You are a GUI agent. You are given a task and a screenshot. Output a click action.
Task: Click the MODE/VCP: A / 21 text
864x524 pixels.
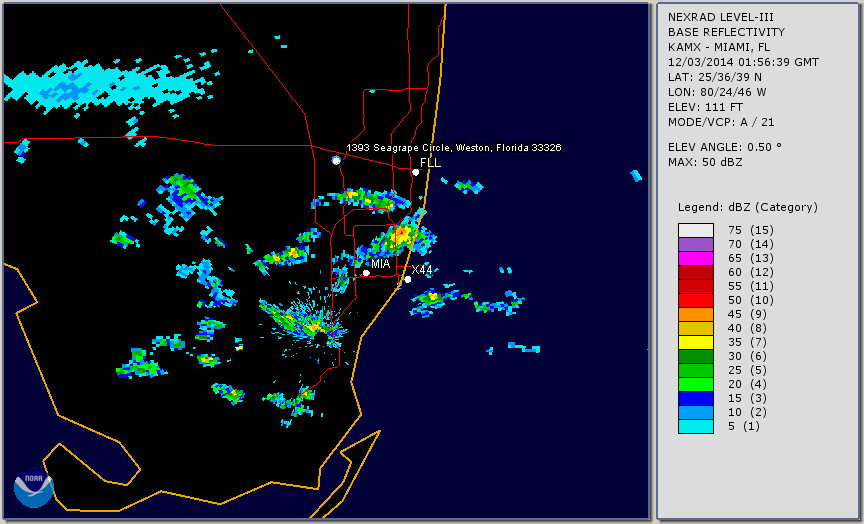click(x=721, y=122)
